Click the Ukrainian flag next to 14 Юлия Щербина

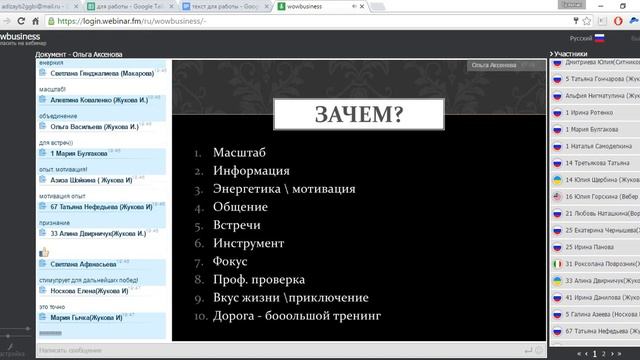[x=557, y=180]
